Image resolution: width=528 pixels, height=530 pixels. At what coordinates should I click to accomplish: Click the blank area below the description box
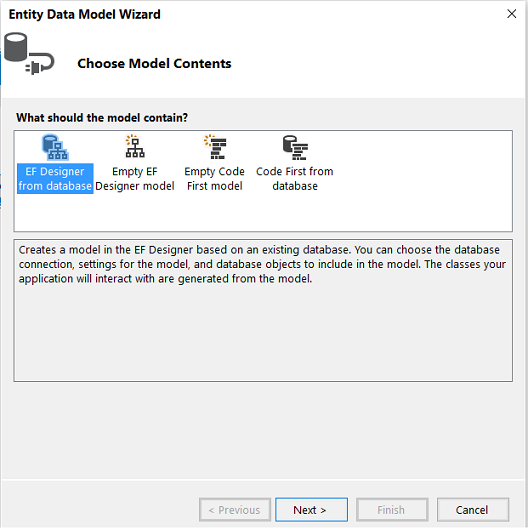click(263, 429)
